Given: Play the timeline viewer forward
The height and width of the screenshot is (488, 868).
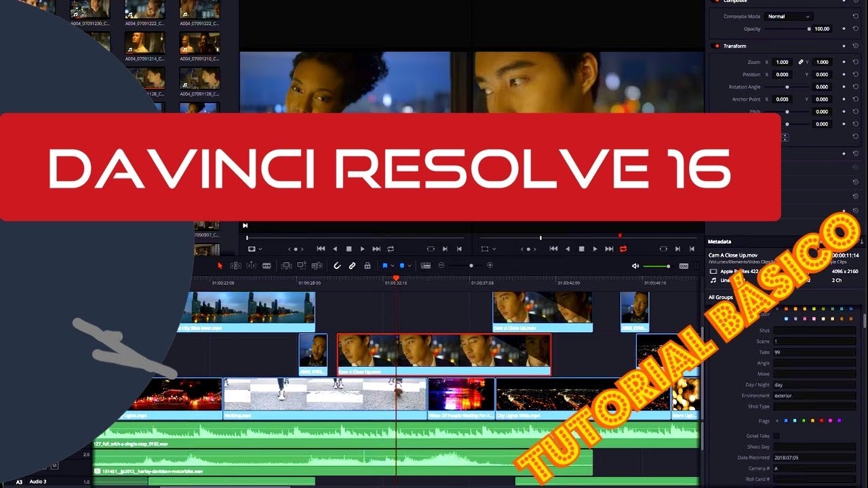Looking at the screenshot, I should (595, 249).
